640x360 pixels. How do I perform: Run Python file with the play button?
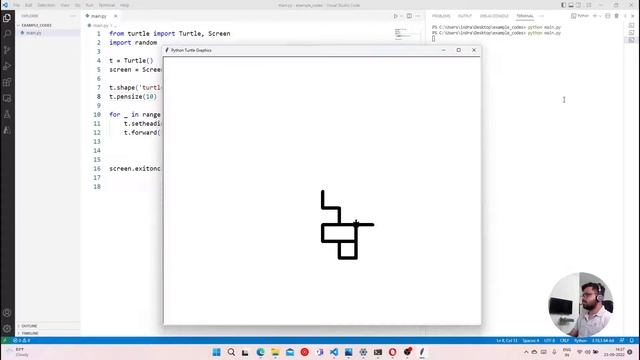pyautogui.click(x=395, y=16)
